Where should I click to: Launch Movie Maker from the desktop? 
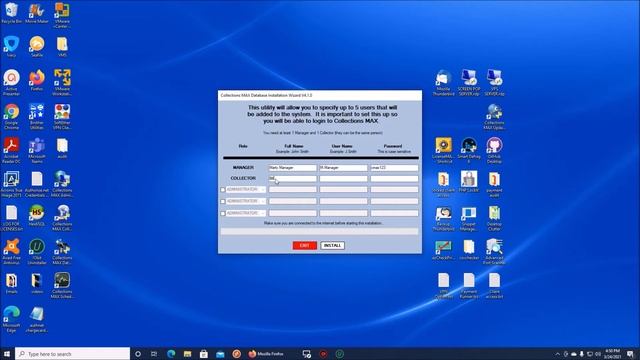(x=37, y=13)
